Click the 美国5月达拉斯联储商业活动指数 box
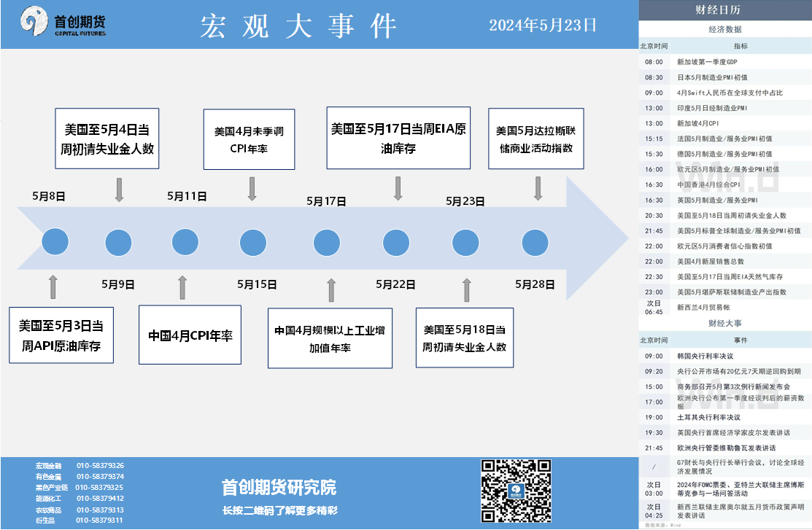 coord(536,139)
